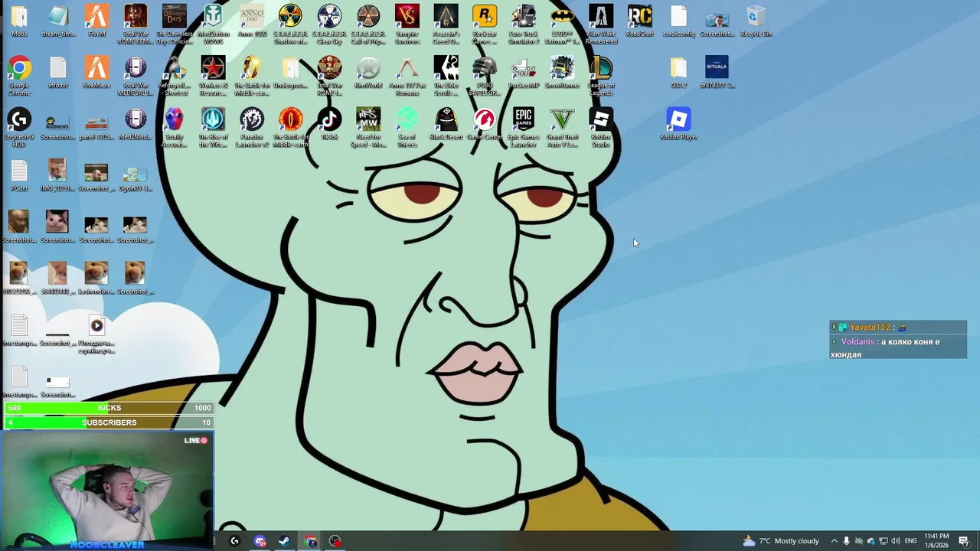Viewport: 980px width, 551px height.
Task: Open the PG.txt file
Action: [19, 176]
